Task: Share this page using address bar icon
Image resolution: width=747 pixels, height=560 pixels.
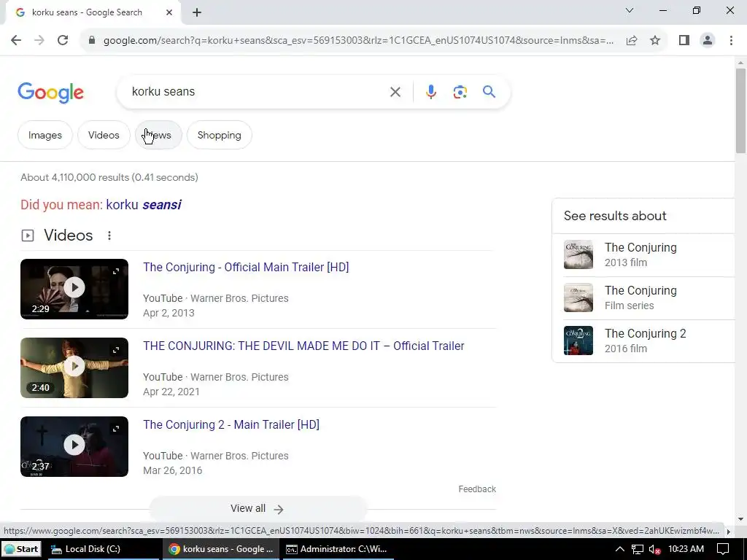Action: pos(632,40)
